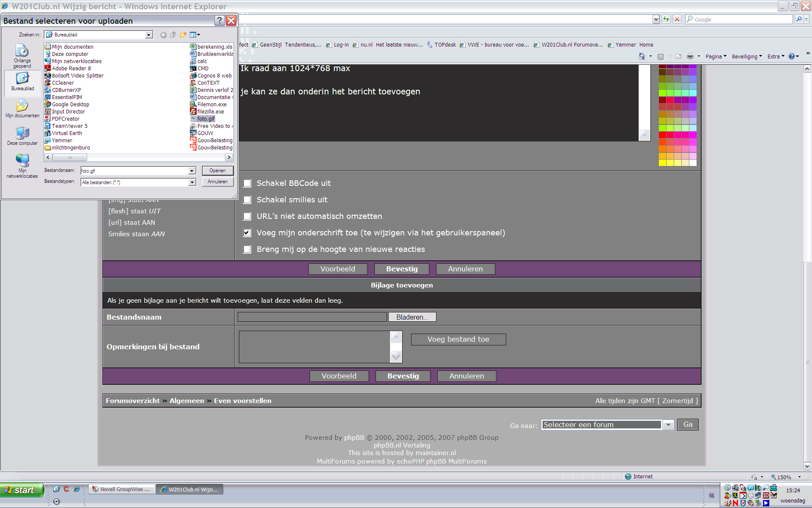Open the Beveiliging menu
This screenshot has height=508, width=812.
pos(747,56)
